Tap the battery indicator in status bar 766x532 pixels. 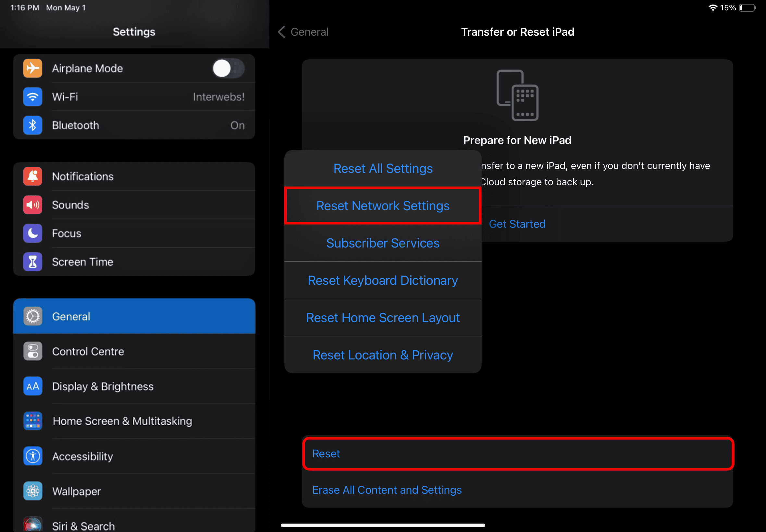747,8
